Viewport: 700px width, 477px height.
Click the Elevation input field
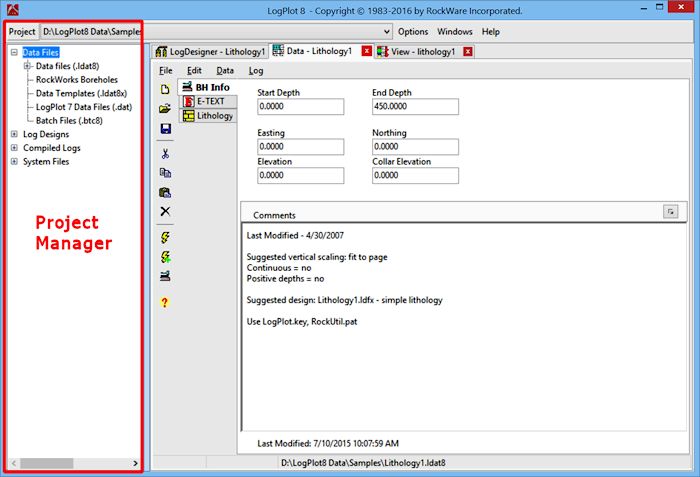click(300, 175)
